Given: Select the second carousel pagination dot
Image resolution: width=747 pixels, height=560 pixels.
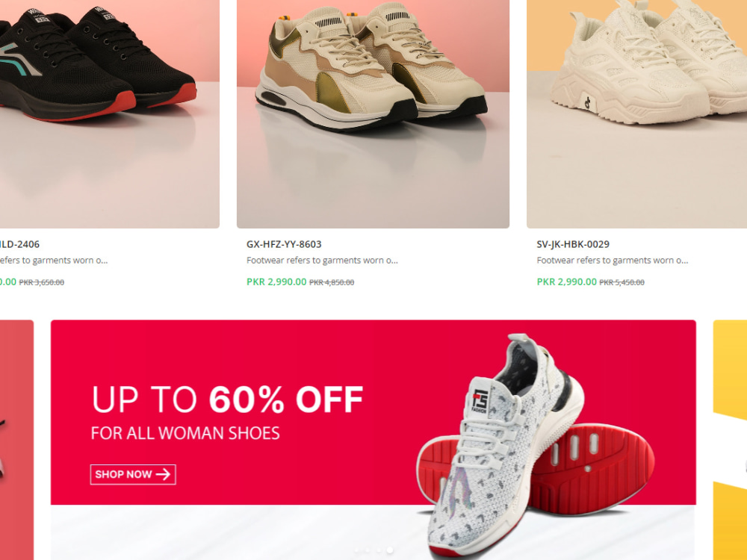Looking at the screenshot, I should point(368,550).
